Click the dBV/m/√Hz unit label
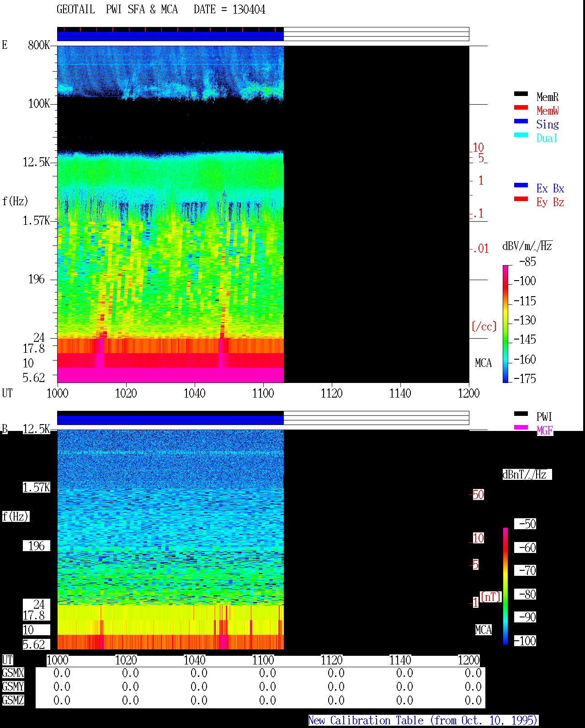585x728 pixels. [x=527, y=246]
